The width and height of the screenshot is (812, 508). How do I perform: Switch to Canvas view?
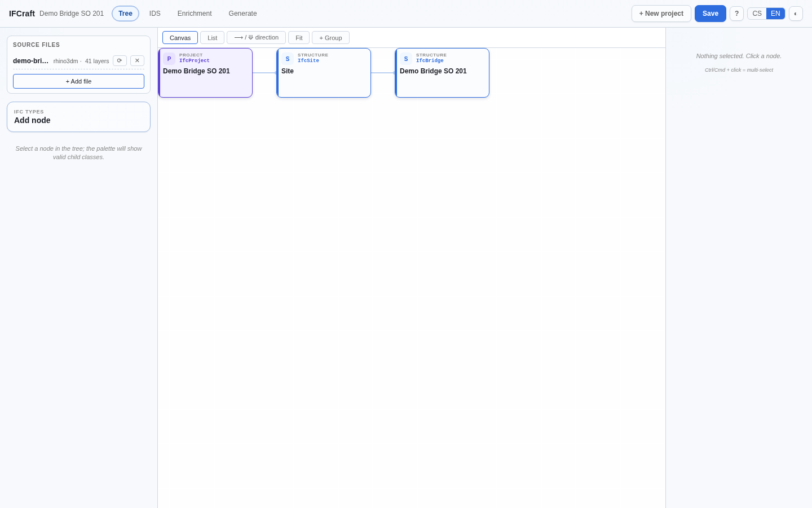(180, 38)
